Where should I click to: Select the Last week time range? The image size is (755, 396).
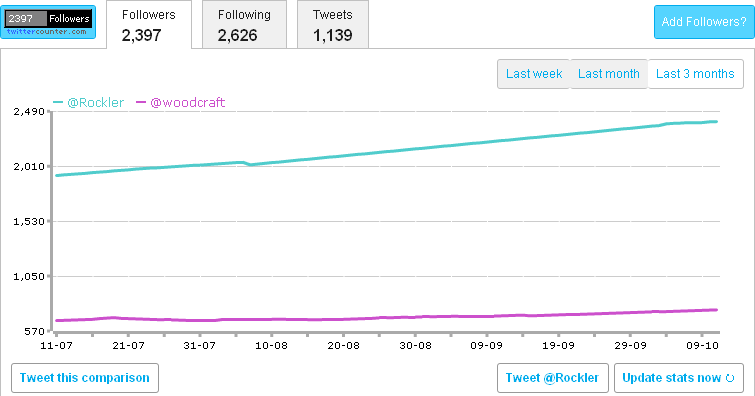click(x=534, y=74)
